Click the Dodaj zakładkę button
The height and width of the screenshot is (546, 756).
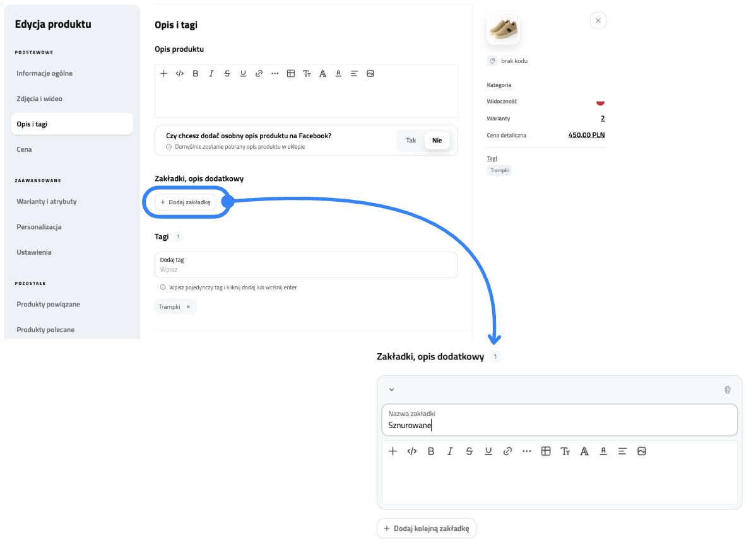click(x=186, y=202)
